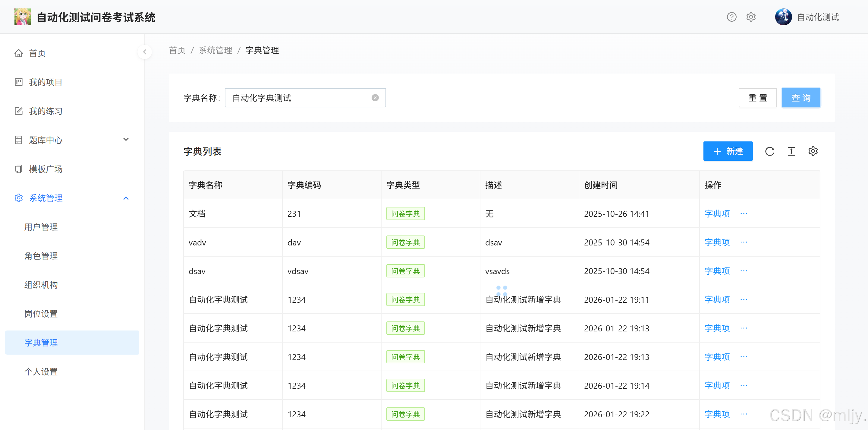Image resolution: width=868 pixels, height=430 pixels.
Task: Go to 用户管理 menu item
Action: tap(41, 227)
